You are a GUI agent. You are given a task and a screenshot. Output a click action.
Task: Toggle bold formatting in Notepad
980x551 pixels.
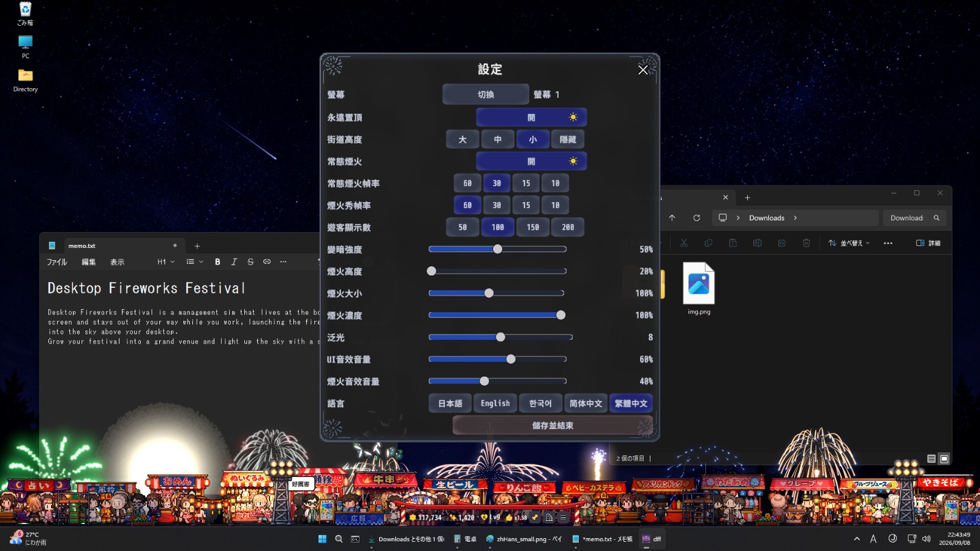[217, 261]
